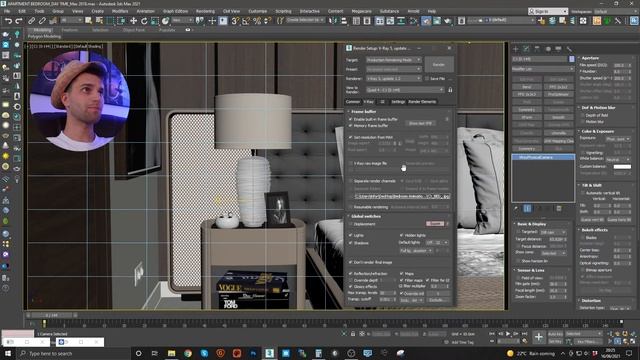The height and width of the screenshot is (360, 640).
Task: Activate the Select and Uniform Scale tool
Action: [155, 20]
